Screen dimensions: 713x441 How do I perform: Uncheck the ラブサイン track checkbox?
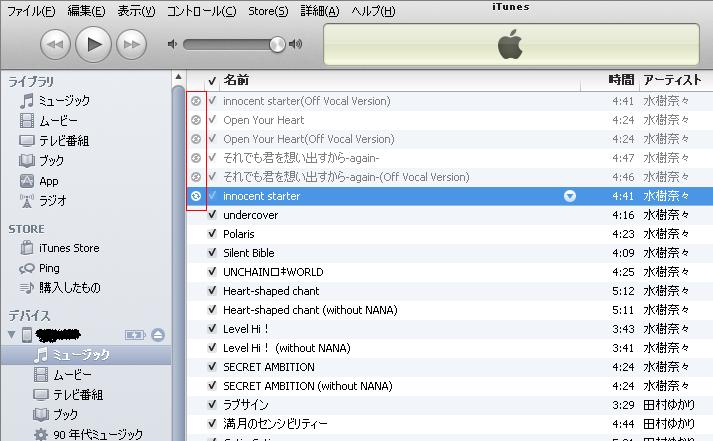point(212,405)
